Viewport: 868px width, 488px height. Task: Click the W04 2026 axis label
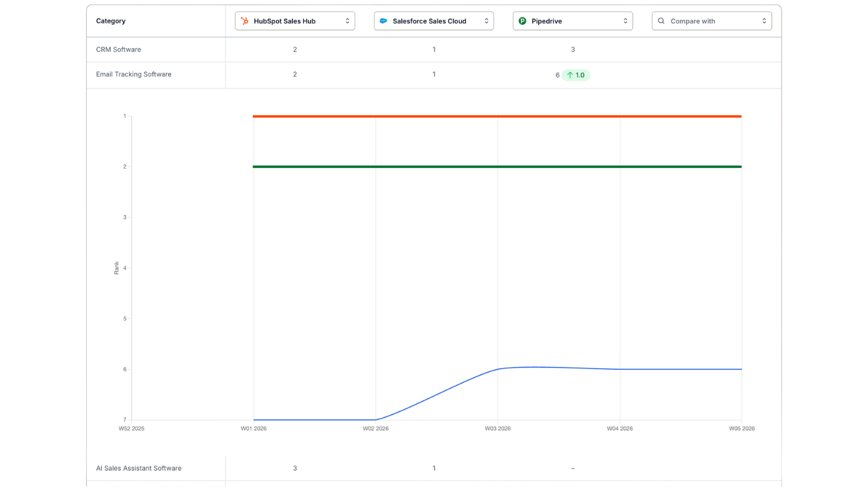[x=620, y=429]
